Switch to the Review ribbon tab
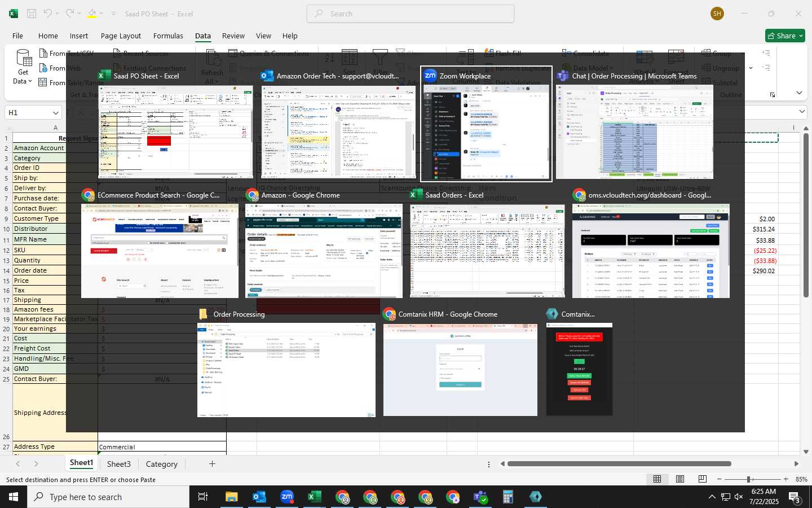 pos(233,36)
